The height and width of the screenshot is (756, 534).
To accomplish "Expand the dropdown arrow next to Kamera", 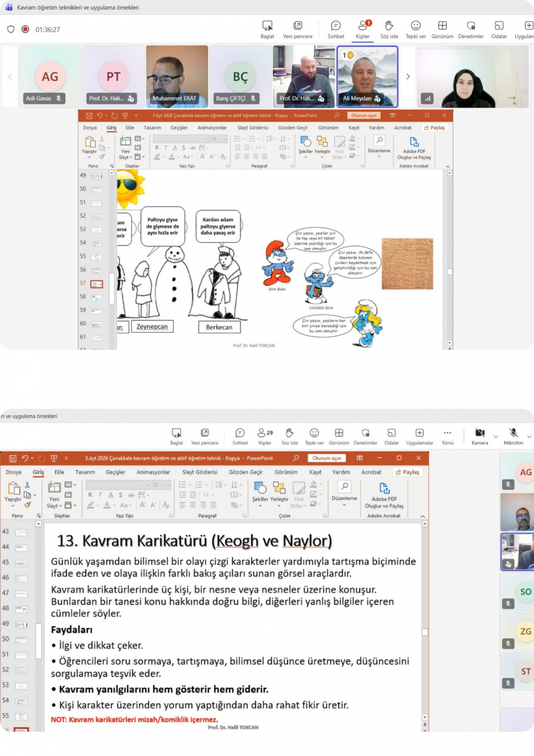I will coord(496,436).
